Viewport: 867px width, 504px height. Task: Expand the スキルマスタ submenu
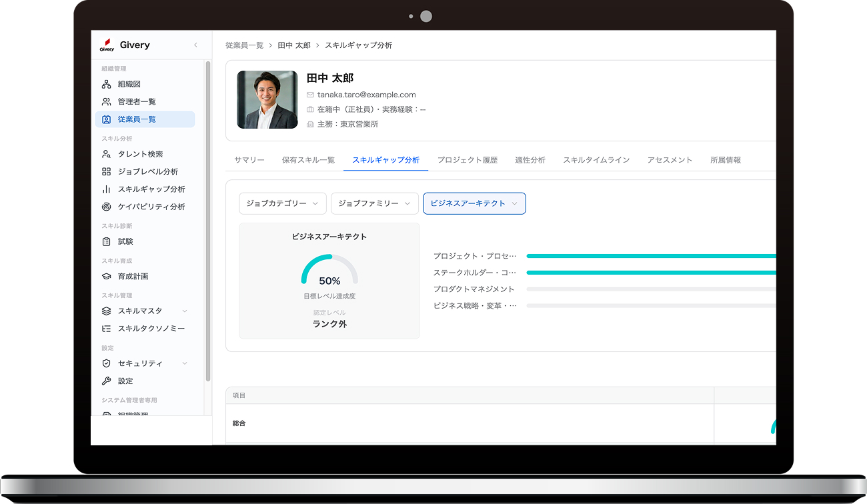pos(185,311)
